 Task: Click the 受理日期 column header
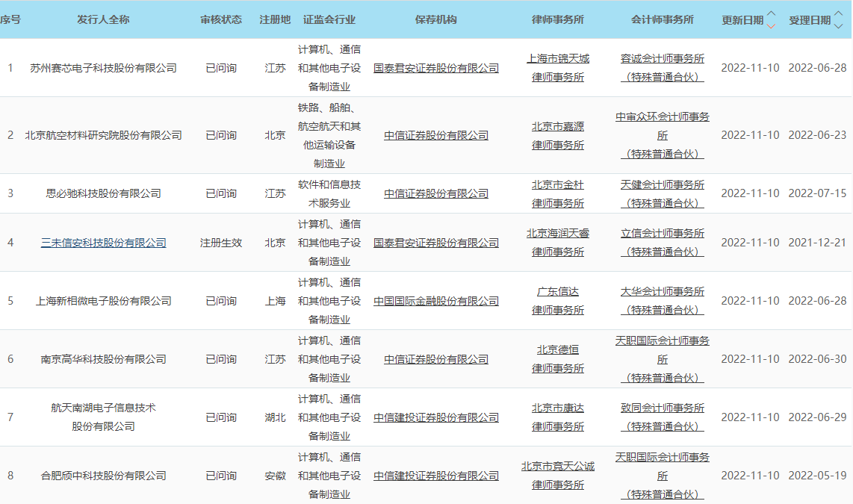point(810,20)
